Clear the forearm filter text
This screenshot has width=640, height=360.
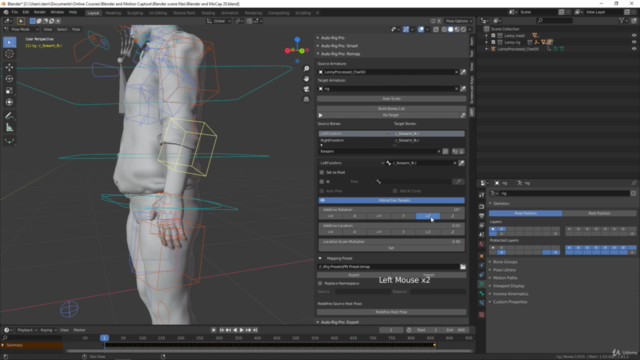[439, 151]
